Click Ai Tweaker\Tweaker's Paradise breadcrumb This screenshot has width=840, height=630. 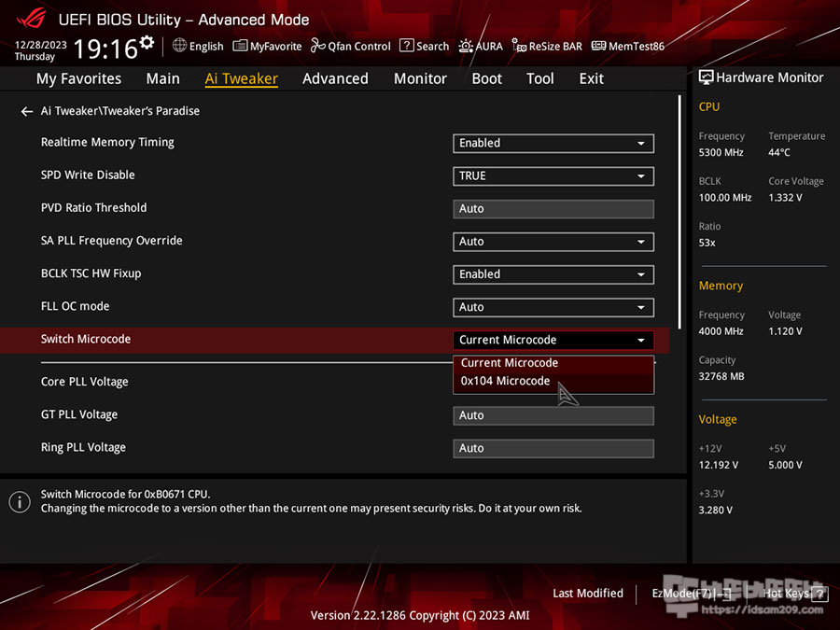pyautogui.click(x=120, y=111)
